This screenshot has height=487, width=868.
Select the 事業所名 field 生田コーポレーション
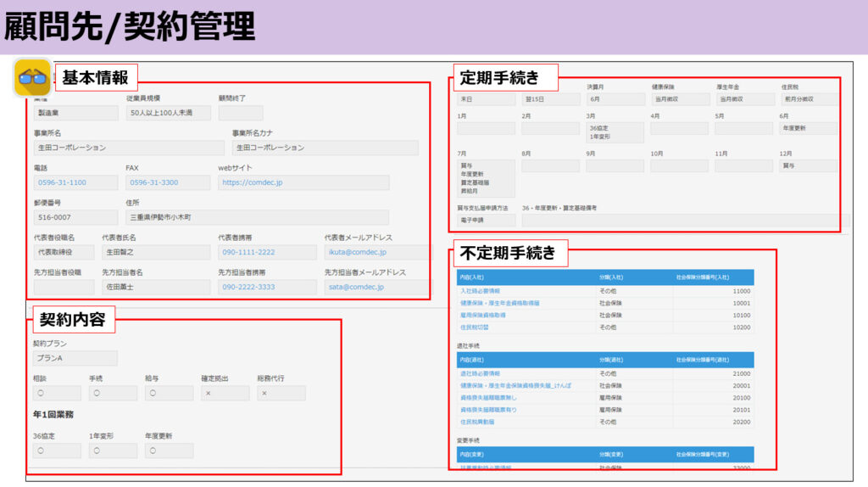pos(127,148)
